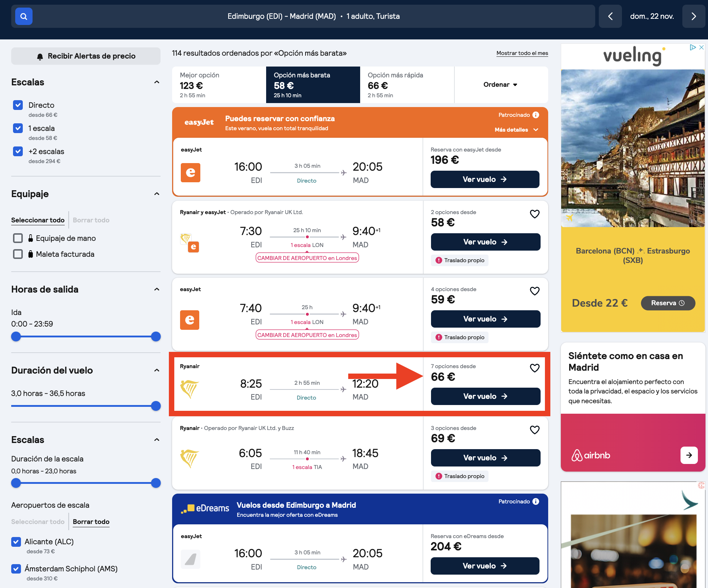The width and height of the screenshot is (708, 588).
Task: Select the Opción más barata tab
Action: tap(313, 85)
